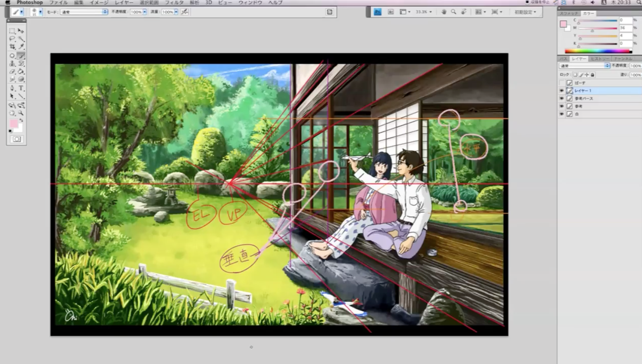Open the screen mode dropdown
Image resolution: width=642 pixels, height=364 pixels.
pyautogui.click(x=497, y=12)
